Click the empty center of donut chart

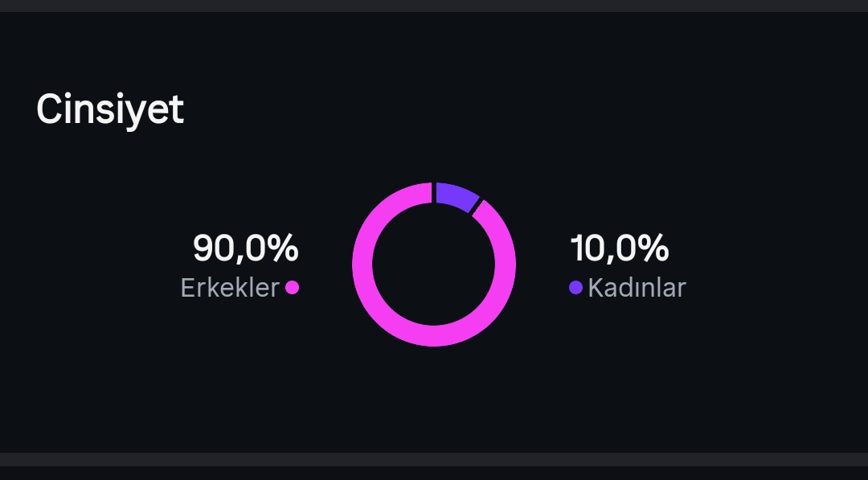(x=434, y=265)
